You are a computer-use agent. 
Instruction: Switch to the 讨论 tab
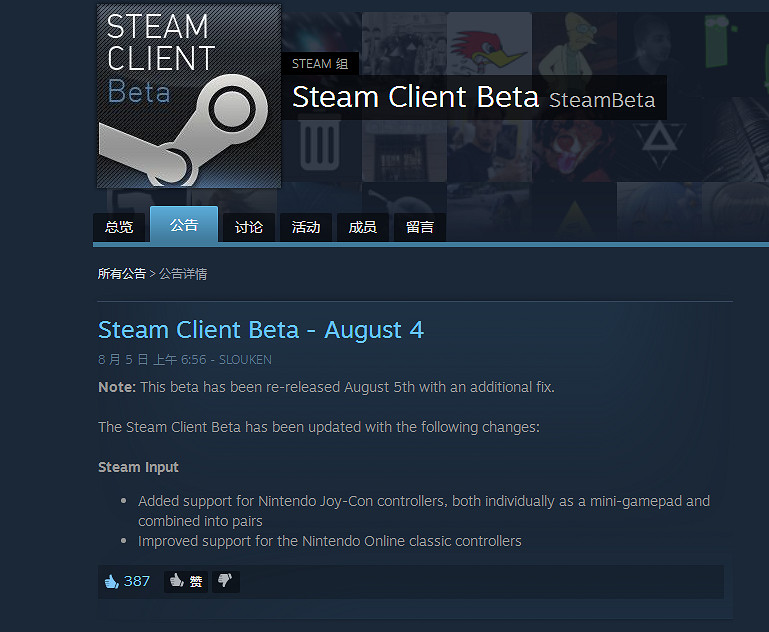click(x=249, y=227)
